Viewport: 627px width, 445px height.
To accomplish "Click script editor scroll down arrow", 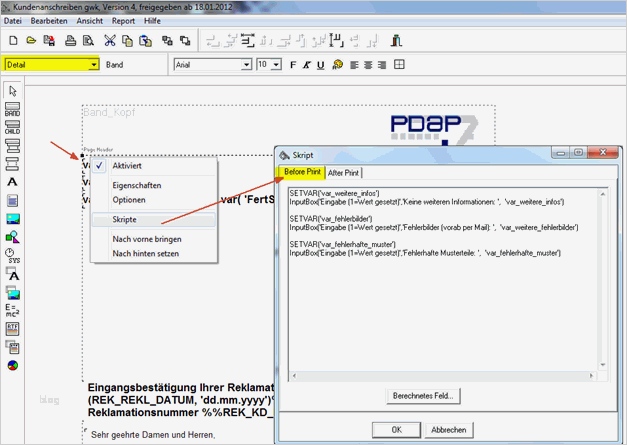I will (x=603, y=365).
